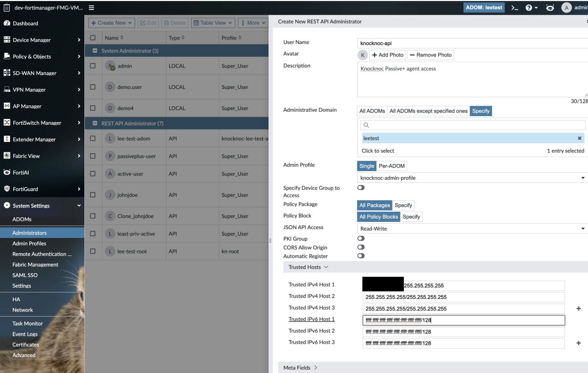Click the Fabric View sidebar icon

coord(7,155)
